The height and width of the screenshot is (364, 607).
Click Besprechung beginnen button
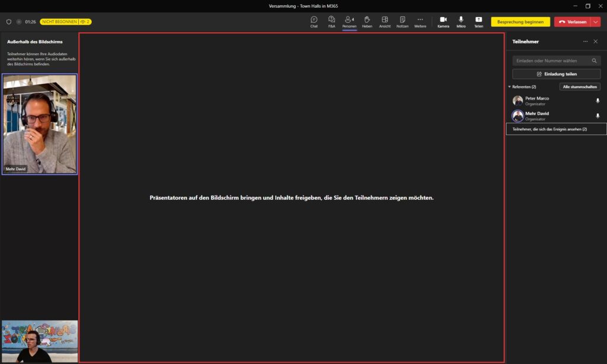click(x=520, y=22)
